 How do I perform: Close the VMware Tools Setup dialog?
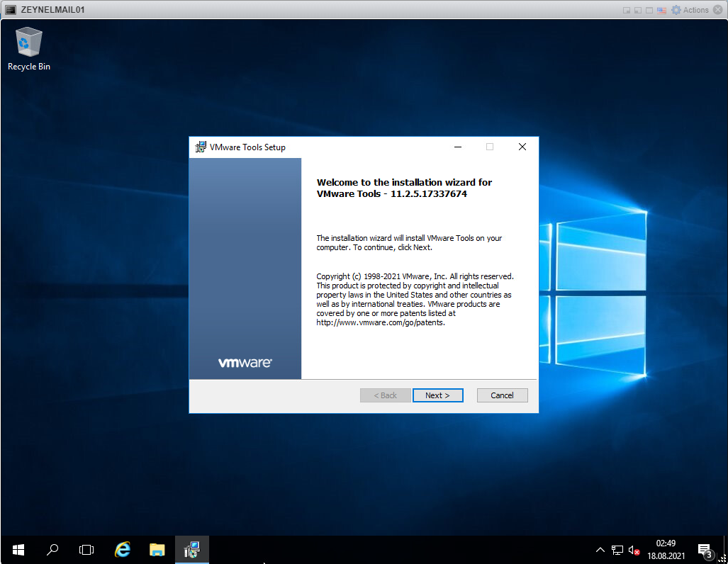522,147
